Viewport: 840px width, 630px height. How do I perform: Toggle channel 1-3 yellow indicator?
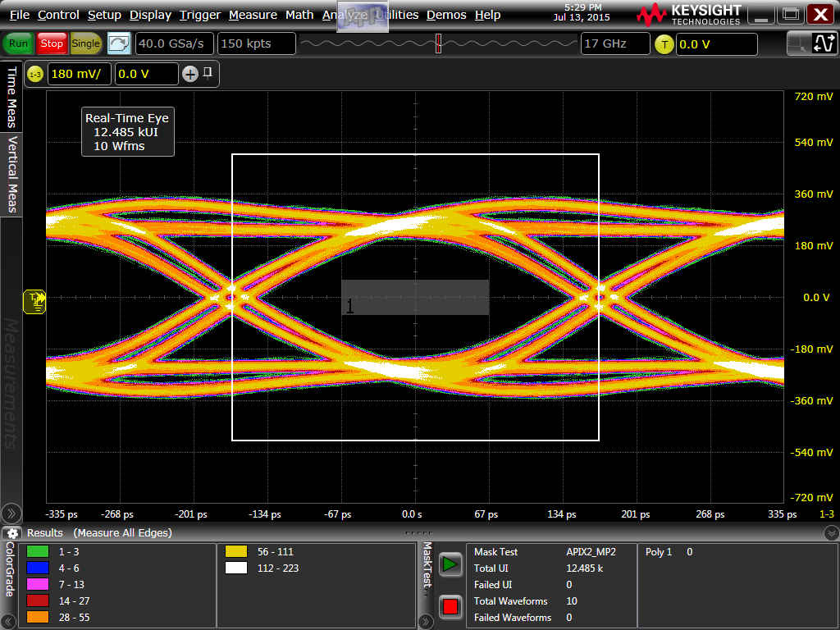(34, 75)
